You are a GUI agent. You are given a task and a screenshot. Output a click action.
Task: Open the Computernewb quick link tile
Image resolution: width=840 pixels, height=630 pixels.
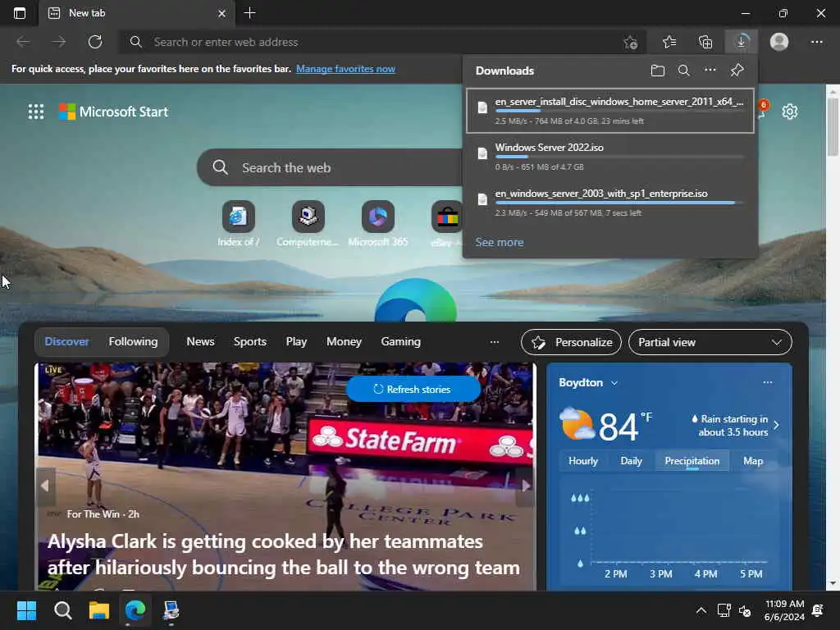pos(308,223)
